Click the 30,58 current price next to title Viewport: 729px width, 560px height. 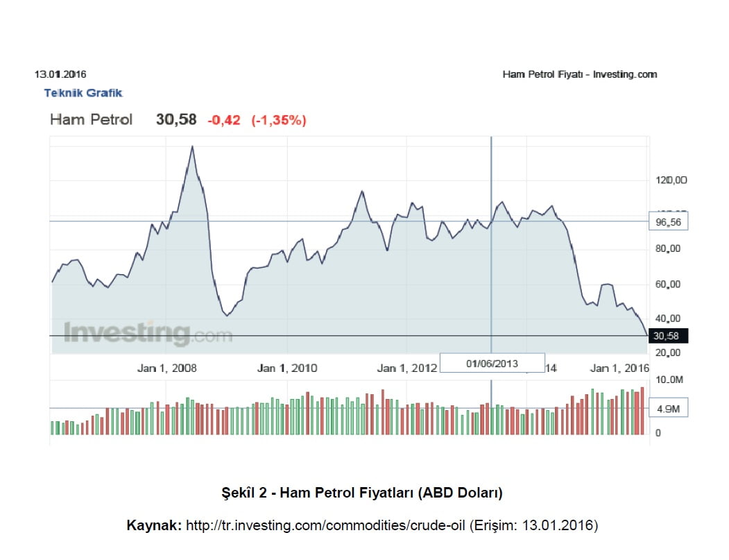point(176,120)
